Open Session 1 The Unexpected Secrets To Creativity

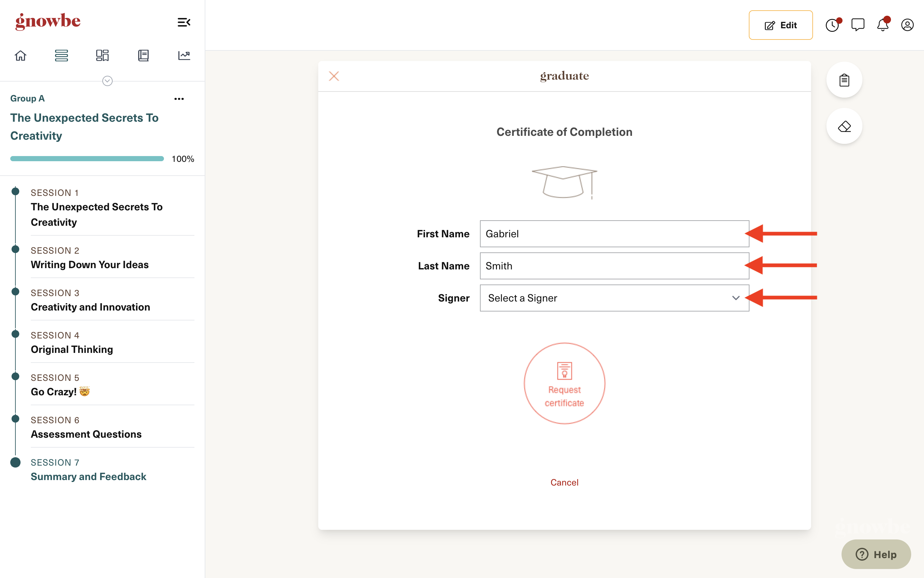tap(112, 207)
